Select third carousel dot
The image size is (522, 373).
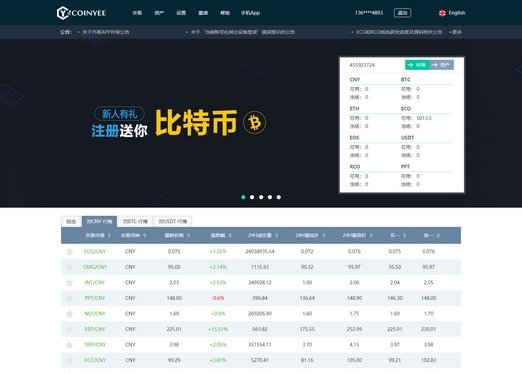point(261,197)
